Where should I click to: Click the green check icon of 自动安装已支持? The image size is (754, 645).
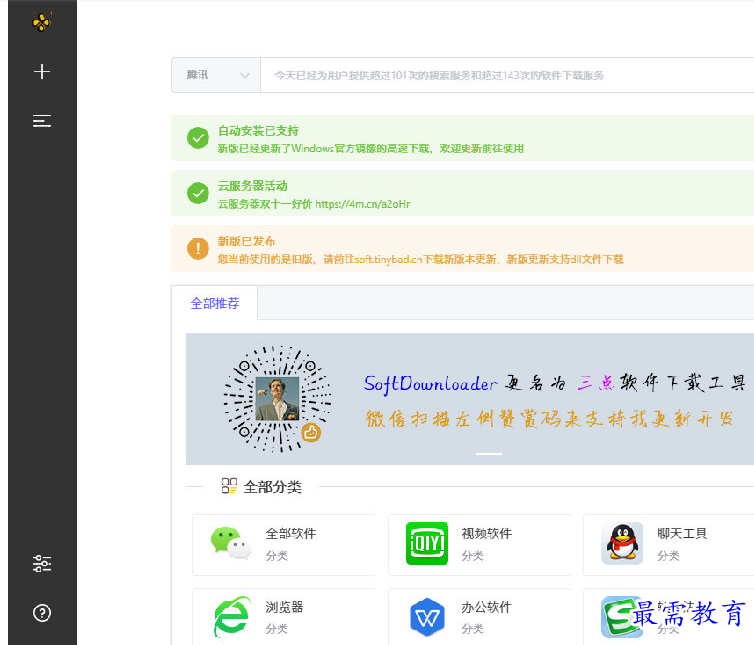198,138
